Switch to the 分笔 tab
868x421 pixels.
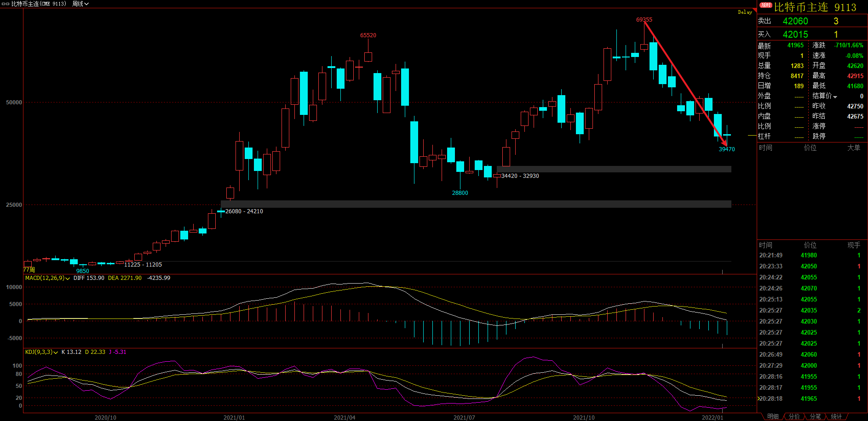815,416
